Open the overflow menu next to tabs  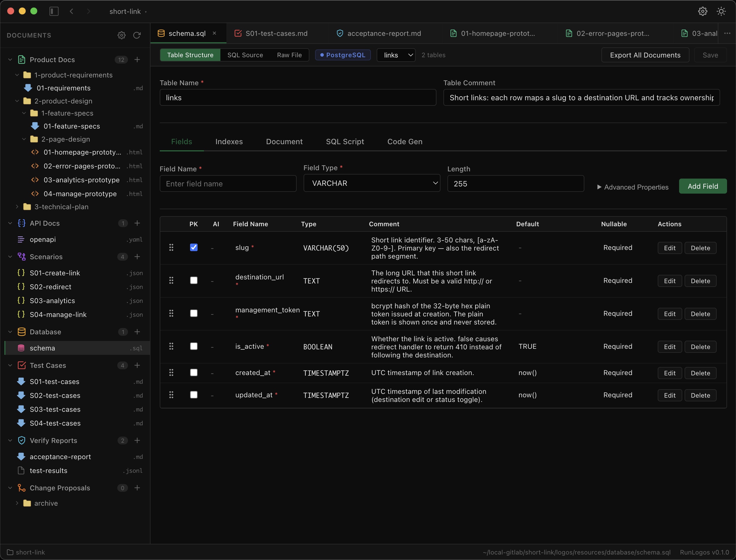[728, 33]
